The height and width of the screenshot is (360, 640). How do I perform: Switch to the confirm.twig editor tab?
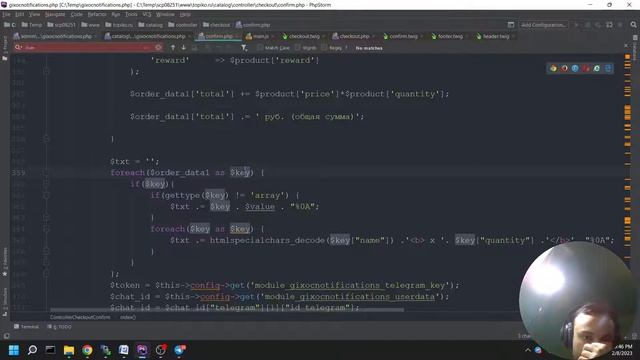(403, 36)
